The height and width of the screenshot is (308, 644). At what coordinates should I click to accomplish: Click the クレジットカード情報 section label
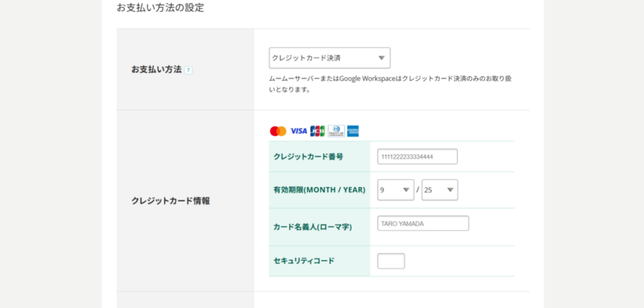[170, 201]
